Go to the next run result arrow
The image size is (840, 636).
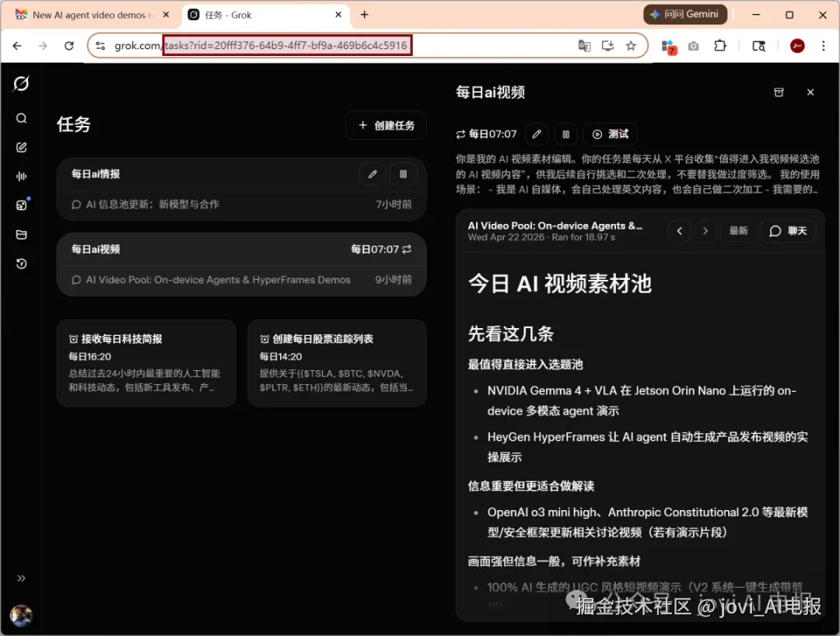[705, 231]
